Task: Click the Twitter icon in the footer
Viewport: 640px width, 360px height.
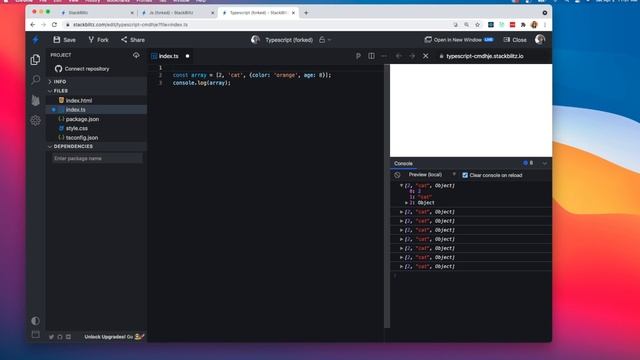Action: coord(51,337)
